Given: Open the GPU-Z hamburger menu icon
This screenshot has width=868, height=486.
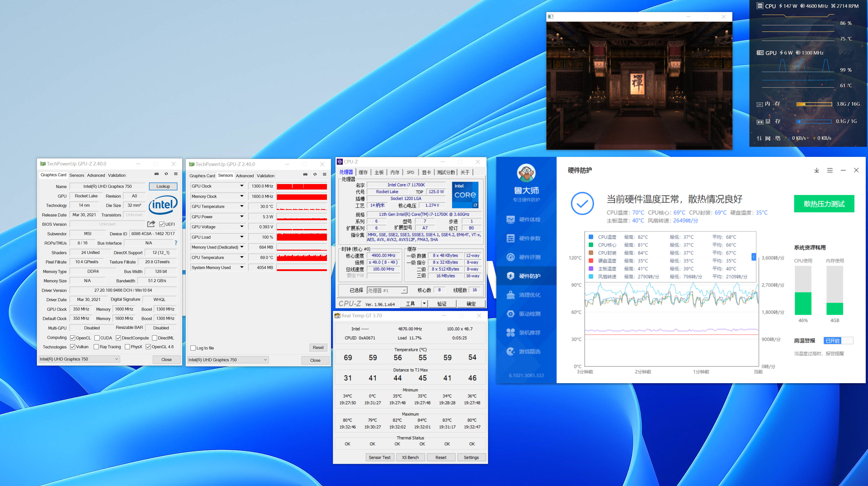Looking at the screenshot, I should click(x=176, y=174).
